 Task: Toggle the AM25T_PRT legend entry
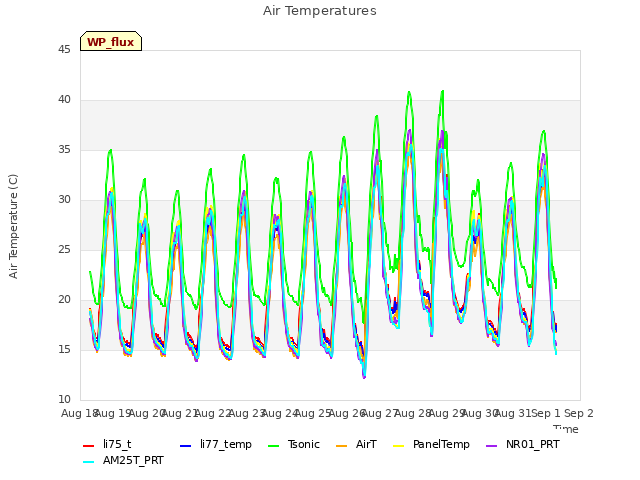click(123, 461)
